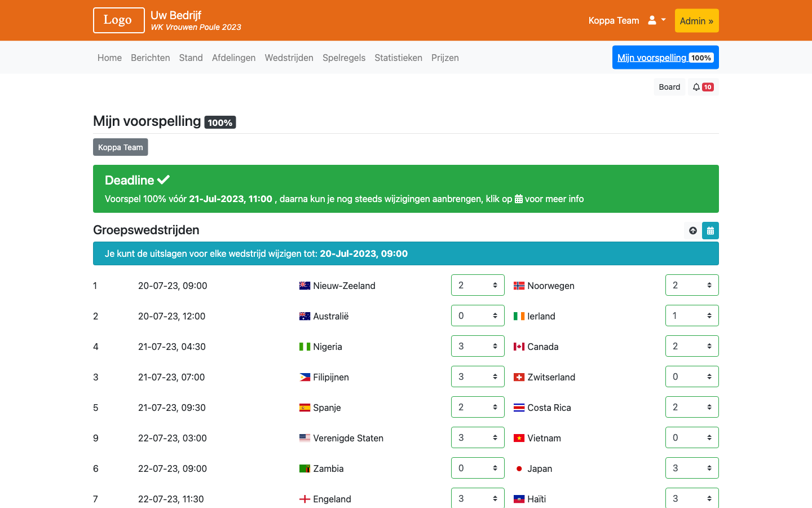
Task: Click the notification bell icon
Action: [696, 87]
